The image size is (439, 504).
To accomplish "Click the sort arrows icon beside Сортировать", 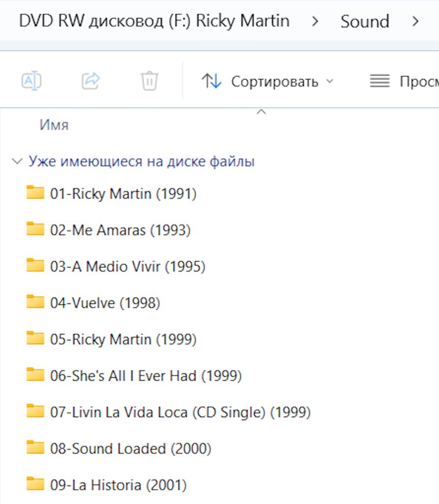I will tap(211, 81).
